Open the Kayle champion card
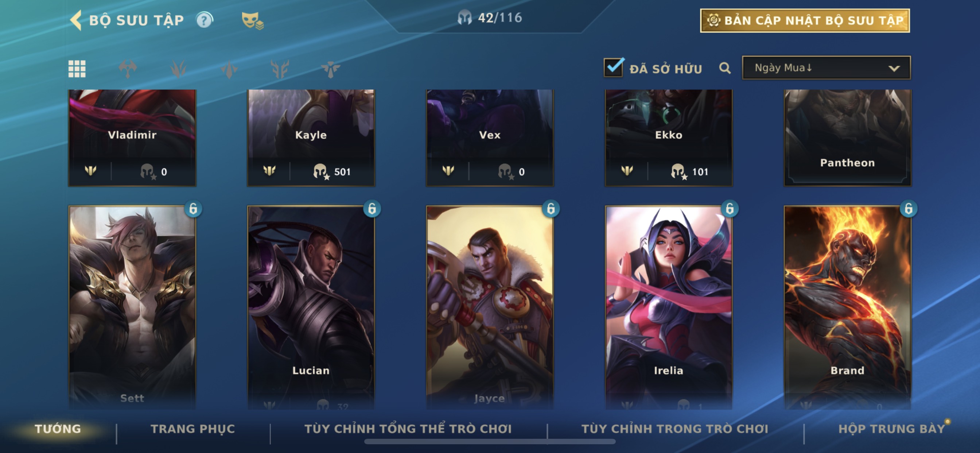Image resolution: width=980 pixels, height=453 pixels. pos(311,138)
